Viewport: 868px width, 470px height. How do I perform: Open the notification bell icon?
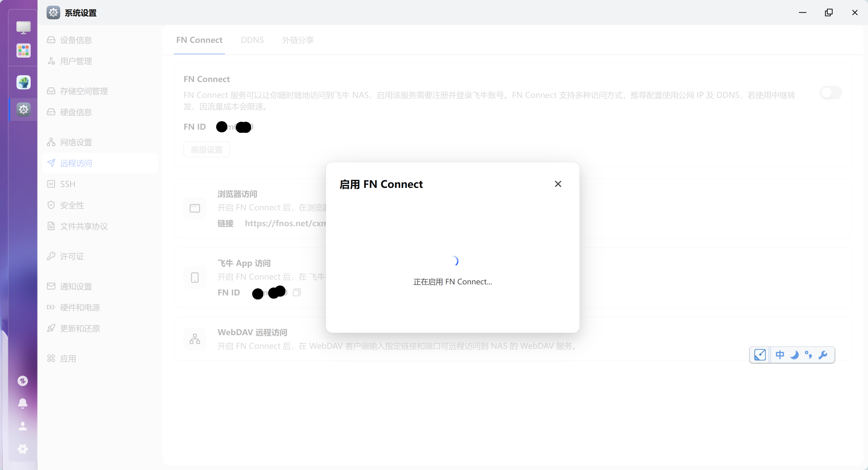22,403
